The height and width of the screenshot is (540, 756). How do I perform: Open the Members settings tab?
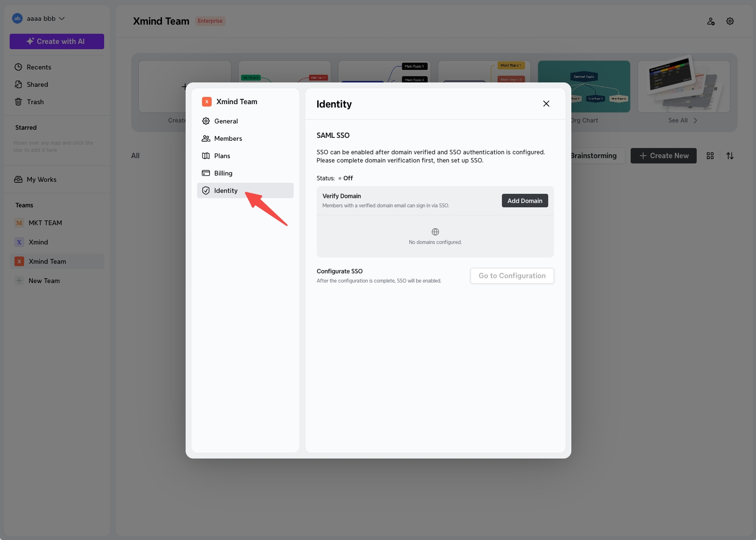[245, 138]
